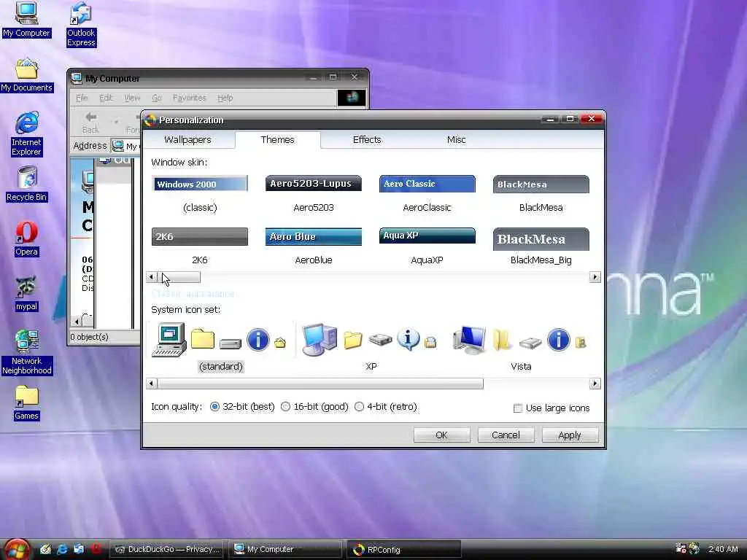Switch to My Computer taskbar button

(285, 549)
